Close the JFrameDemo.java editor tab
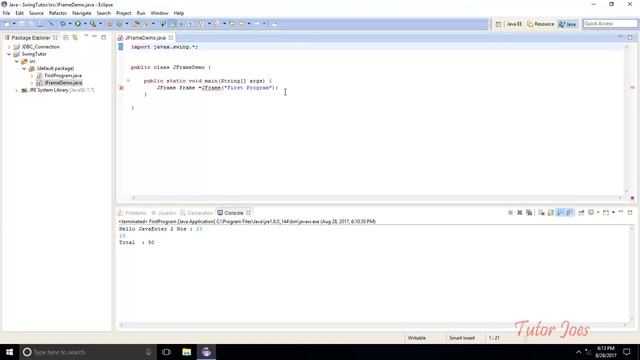This screenshot has height=360, width=640. (x=171, y=38)
